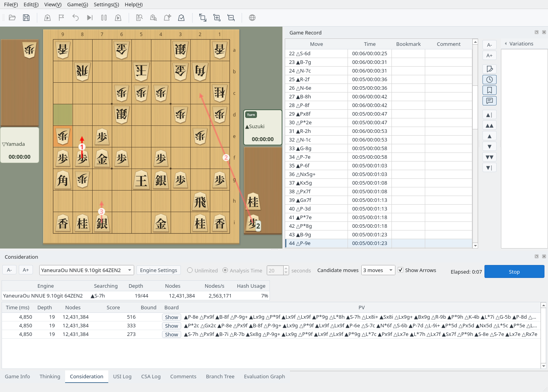
Task: Collapse the Variations panel arrow
Action: pos(506,44)
